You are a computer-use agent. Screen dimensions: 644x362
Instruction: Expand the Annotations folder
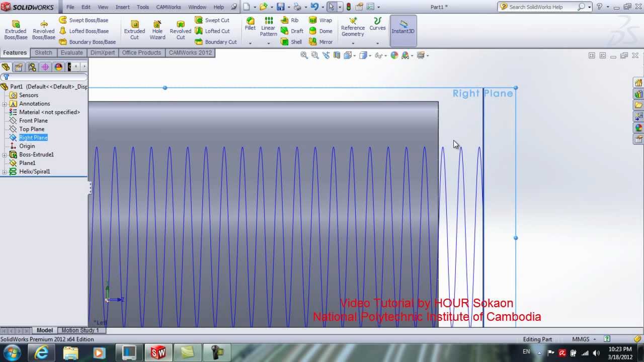coord(5,104)
